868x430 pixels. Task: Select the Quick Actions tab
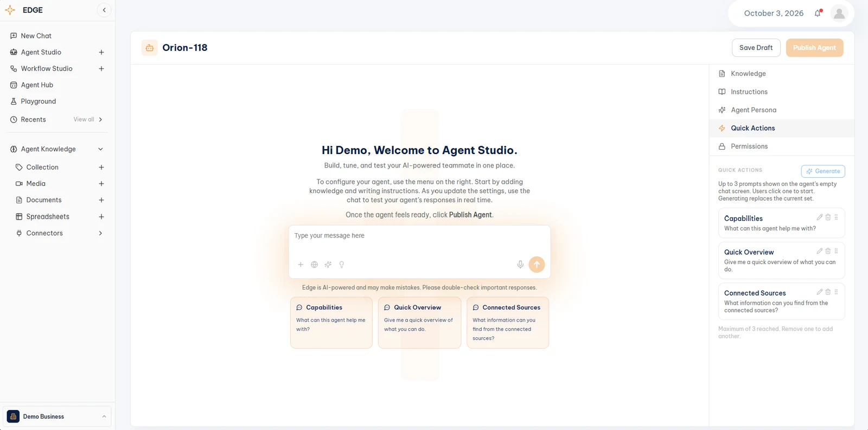click(x=782, y=128)
